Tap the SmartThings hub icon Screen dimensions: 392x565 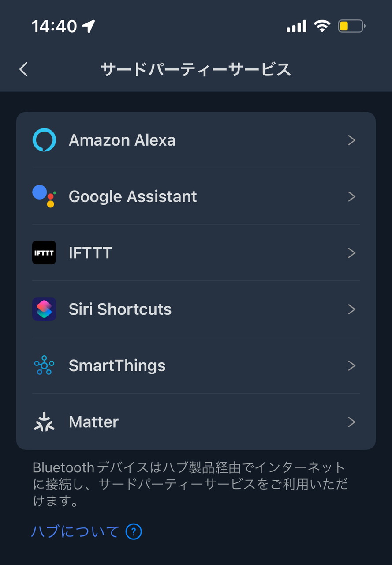pyautogui.click(x=44, y=365)
